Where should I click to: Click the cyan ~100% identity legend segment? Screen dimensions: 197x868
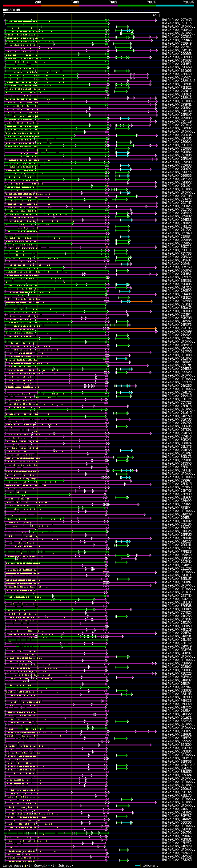pos(175,6)
